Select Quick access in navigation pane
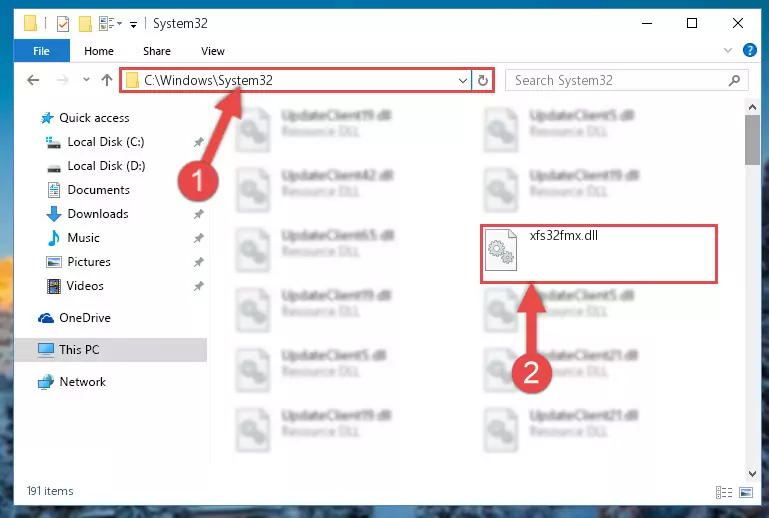 click(x=94, y=118)
